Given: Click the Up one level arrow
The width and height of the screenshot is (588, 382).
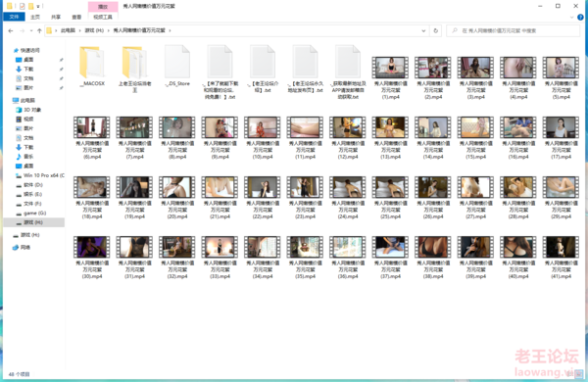Looking at the screenshot, I should [x=39, y=30].
